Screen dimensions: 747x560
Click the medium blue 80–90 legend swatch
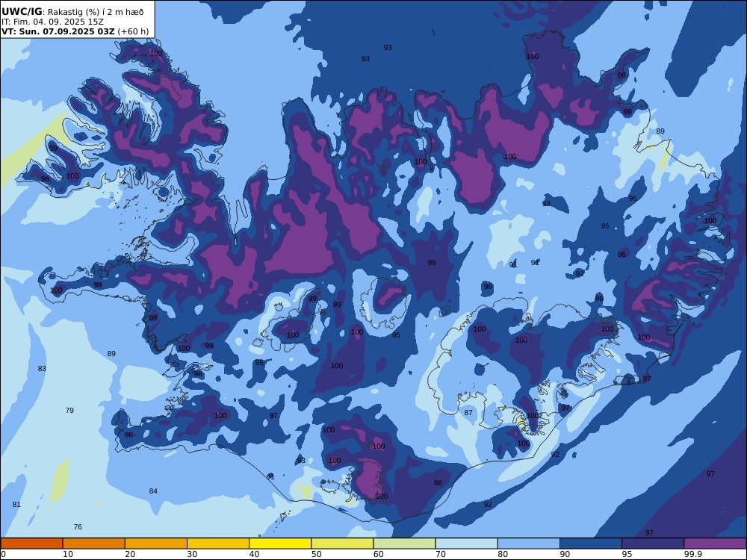(x=529, y=544)
